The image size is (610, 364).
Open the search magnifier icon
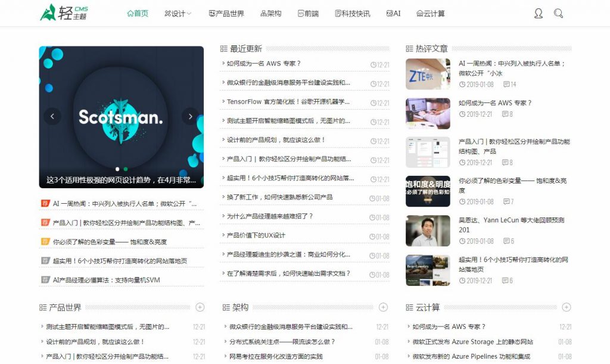(558, 14)
